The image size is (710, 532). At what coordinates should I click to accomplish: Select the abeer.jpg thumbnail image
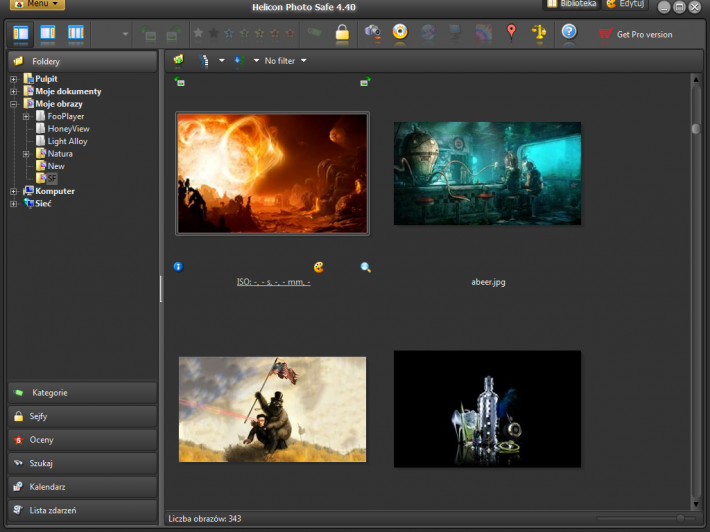coord(487,173)
